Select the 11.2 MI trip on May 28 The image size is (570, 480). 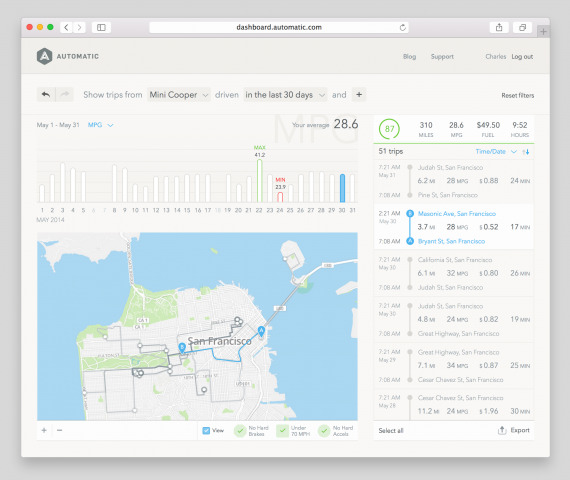(454, 405)
